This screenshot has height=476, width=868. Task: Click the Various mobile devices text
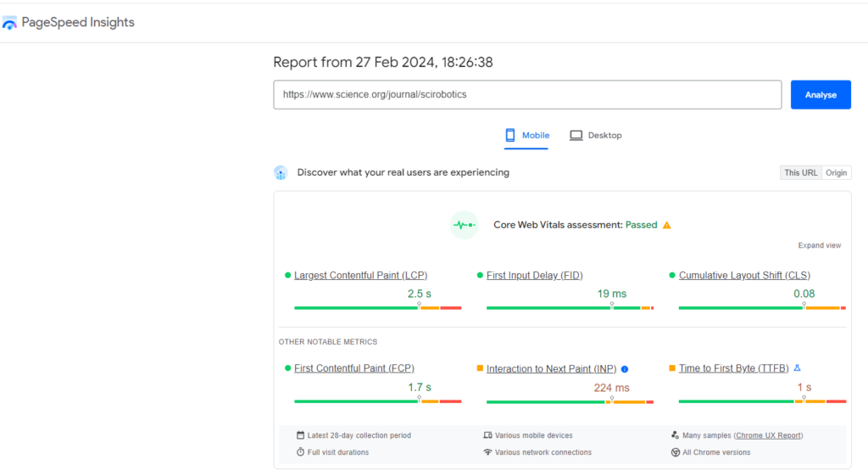coord(534,435)
